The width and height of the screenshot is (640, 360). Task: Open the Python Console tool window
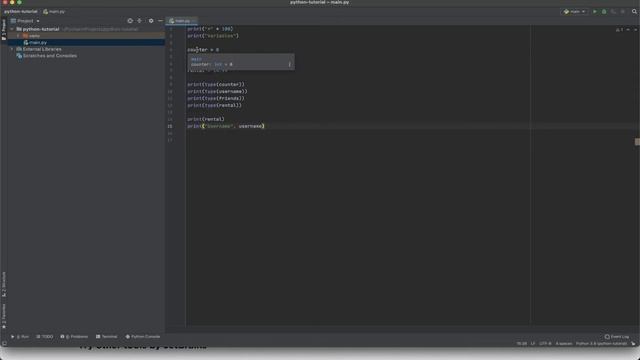click(143, 337)
